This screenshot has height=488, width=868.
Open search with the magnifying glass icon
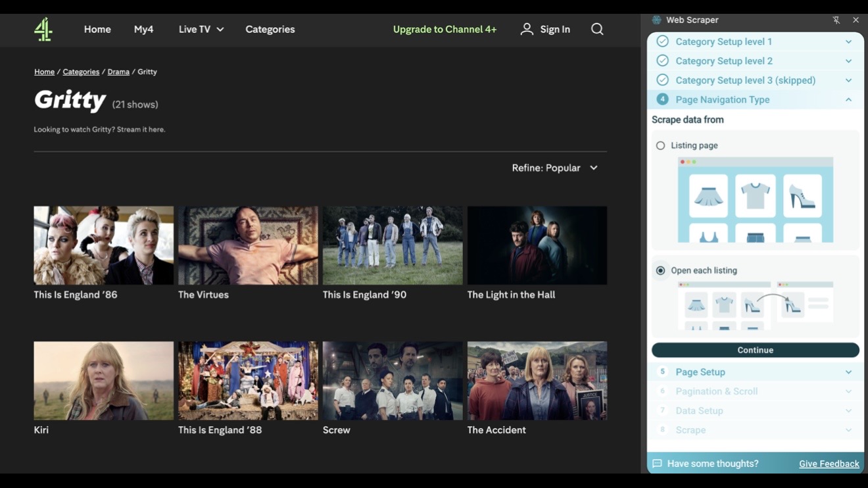(597, 29)
